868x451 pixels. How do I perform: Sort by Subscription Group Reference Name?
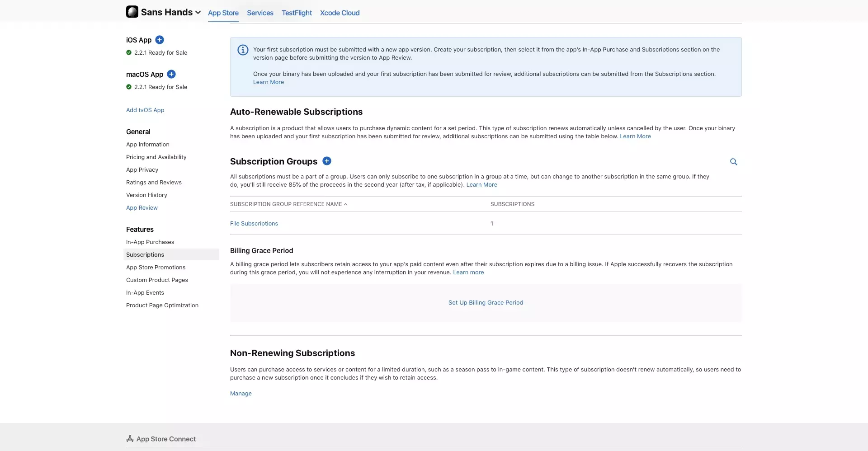tap(288, 204)
